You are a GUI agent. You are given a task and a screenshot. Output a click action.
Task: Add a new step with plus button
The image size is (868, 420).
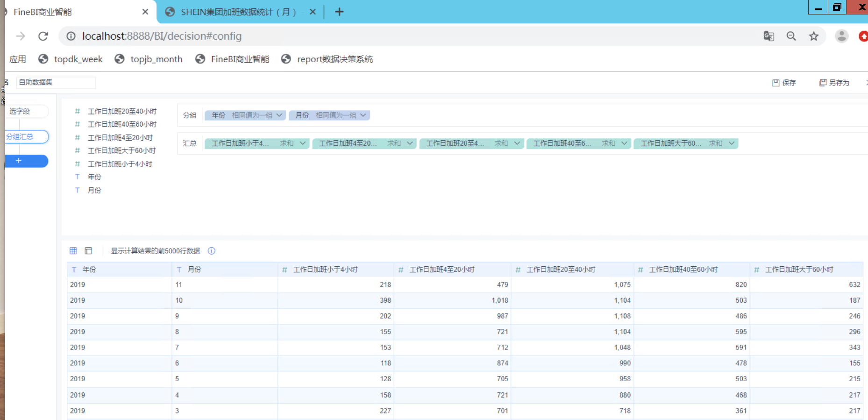(x=26, y=161)
